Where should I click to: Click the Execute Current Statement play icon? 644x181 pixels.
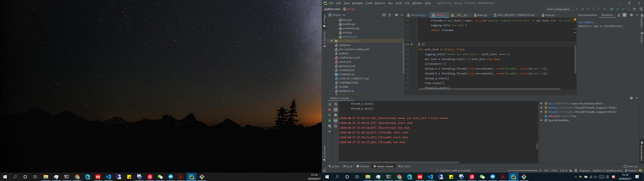tap(330, 115)
